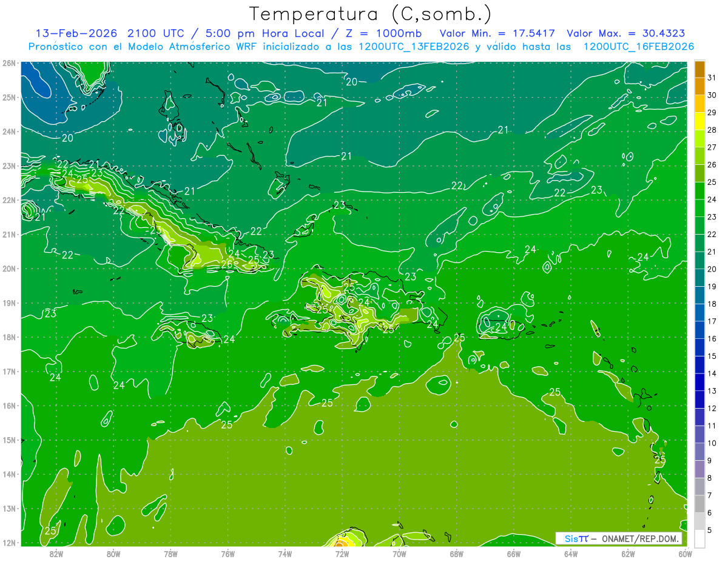Click the valid-until time '1200UTC_16FEB2026'
The height and width of the screenshot is (562, 728).
(638, 46)
